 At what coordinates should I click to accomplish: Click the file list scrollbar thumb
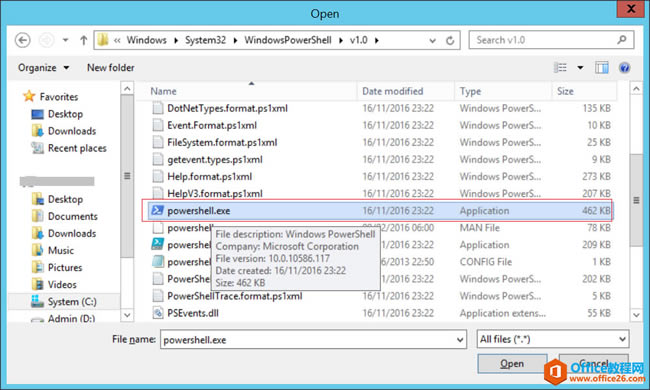[636, 200]
